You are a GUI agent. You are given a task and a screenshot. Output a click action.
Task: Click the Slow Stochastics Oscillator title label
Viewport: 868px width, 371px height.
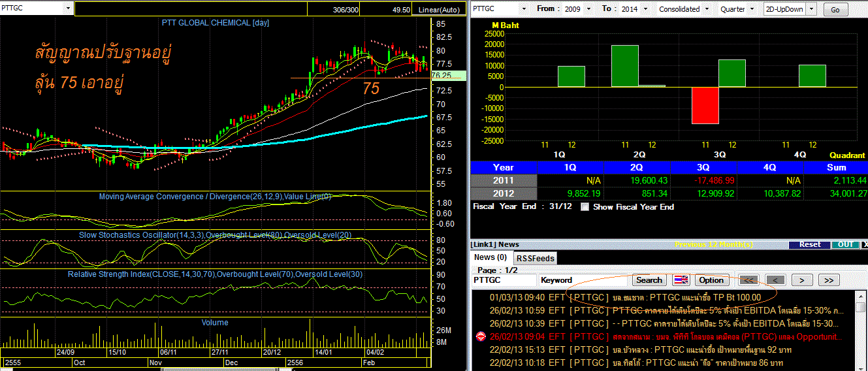pyautogui.click(x=214, y=234)
